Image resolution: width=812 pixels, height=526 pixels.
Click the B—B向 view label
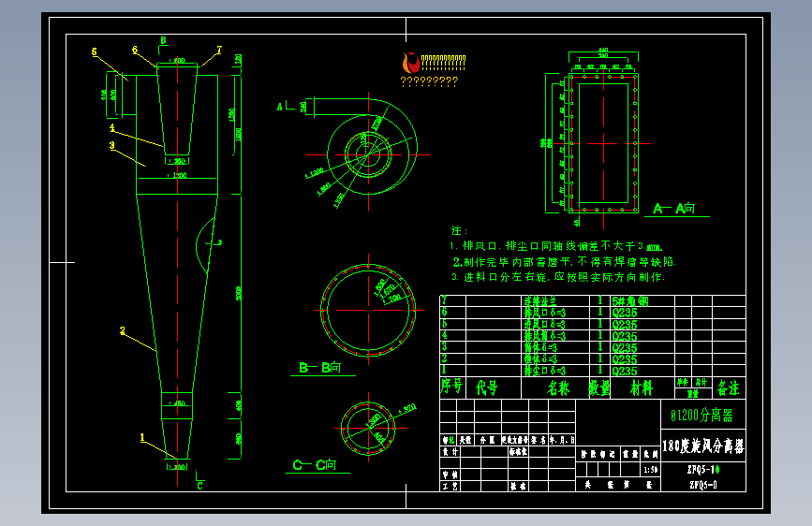tap(320, 368)
